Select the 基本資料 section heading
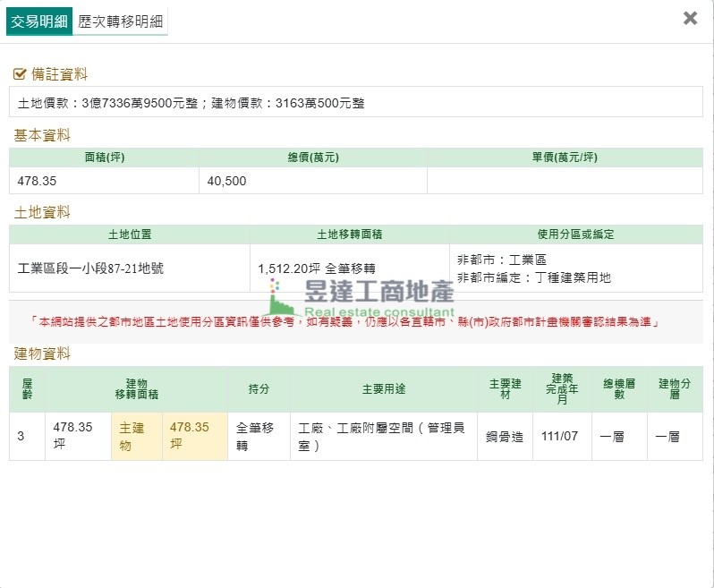Screen dimensions: 714x588 (x=42, y=135)
